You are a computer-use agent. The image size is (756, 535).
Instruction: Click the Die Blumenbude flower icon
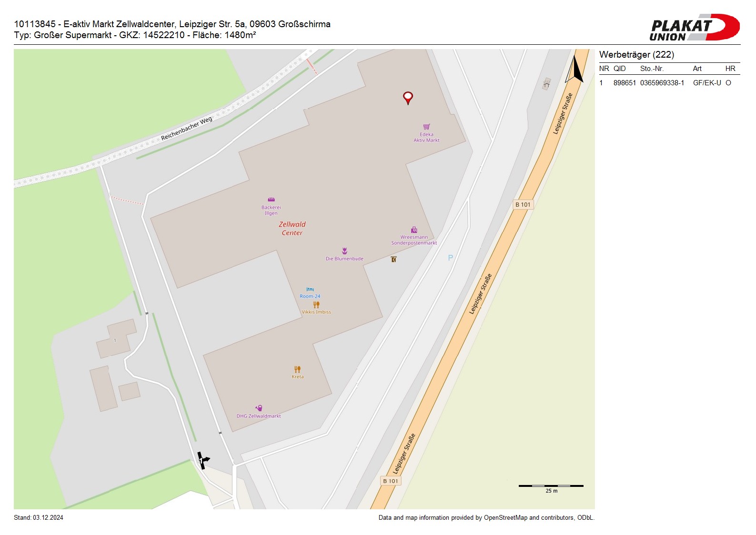(344, 251)
